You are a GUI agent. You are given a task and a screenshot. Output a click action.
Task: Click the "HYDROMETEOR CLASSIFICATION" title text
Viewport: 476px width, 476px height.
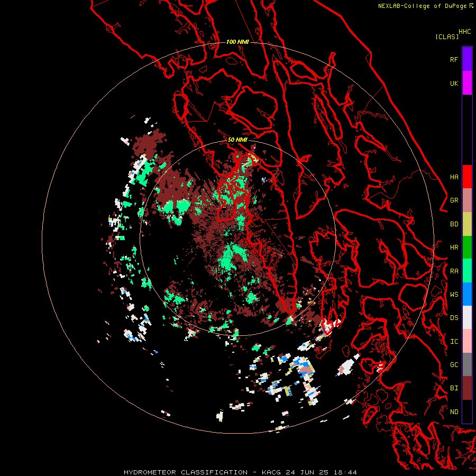[186, 472]
